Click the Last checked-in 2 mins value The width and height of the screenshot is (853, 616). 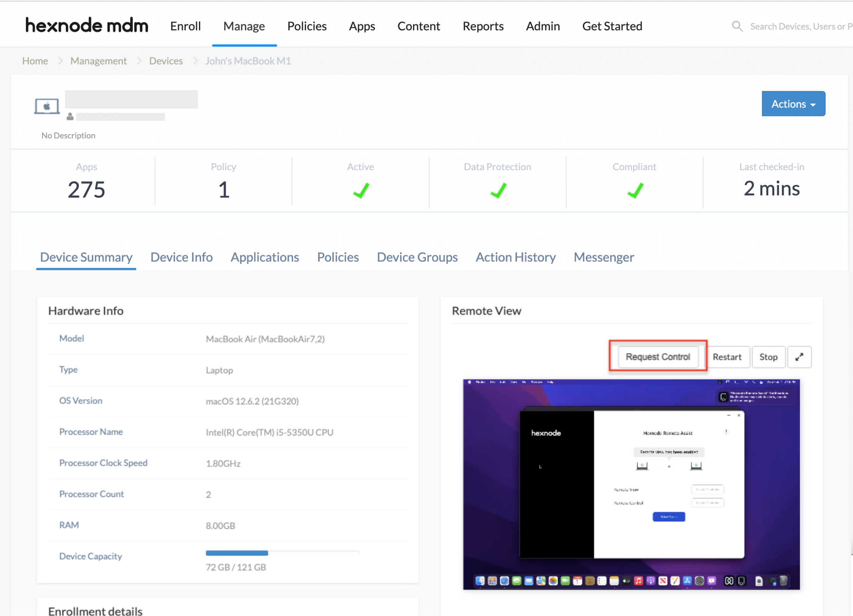coord(772,188)
